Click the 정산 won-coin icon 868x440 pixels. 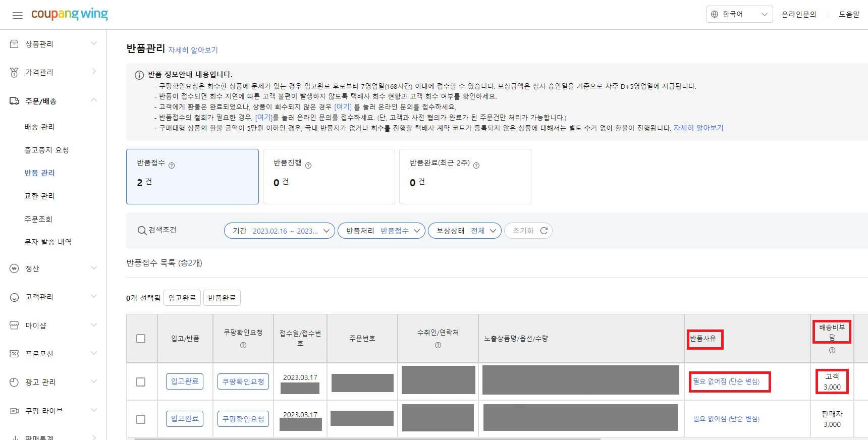(x=14, y=268)
